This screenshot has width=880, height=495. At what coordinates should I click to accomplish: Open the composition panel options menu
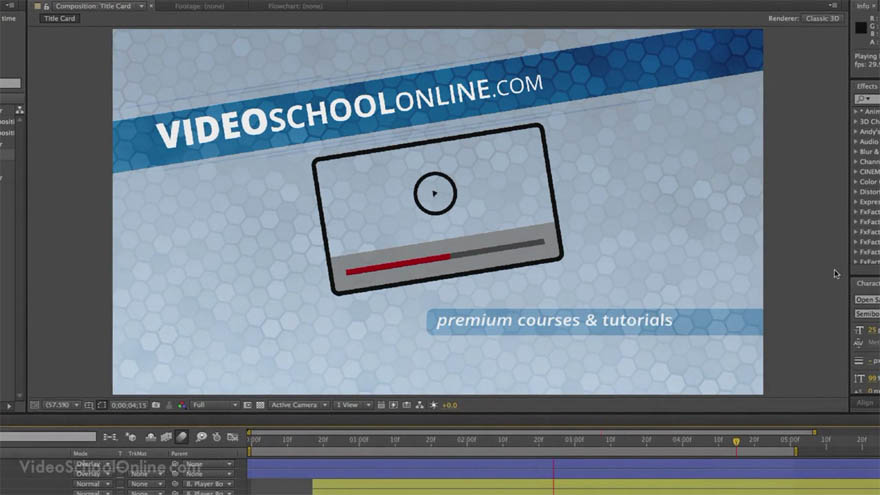point(833,6)
